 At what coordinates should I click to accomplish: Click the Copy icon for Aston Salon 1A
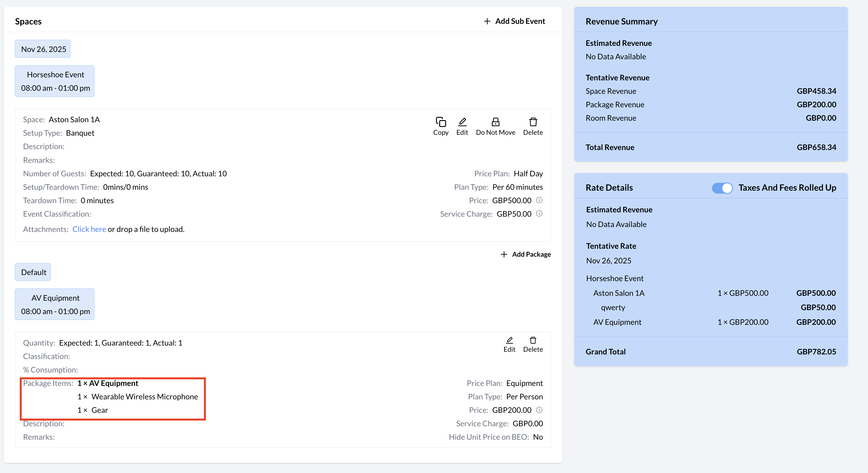pyautogui.click(x=440, y=122)
